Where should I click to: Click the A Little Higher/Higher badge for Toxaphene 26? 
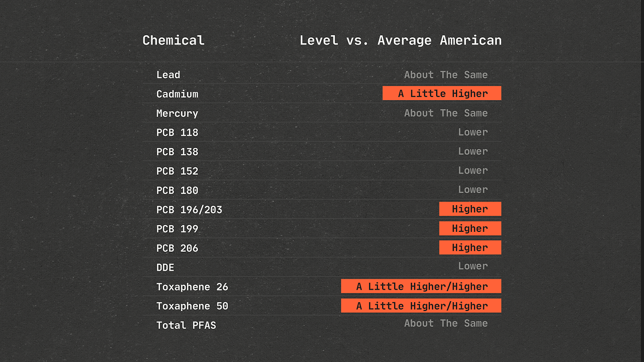click(x=421, y=286)
